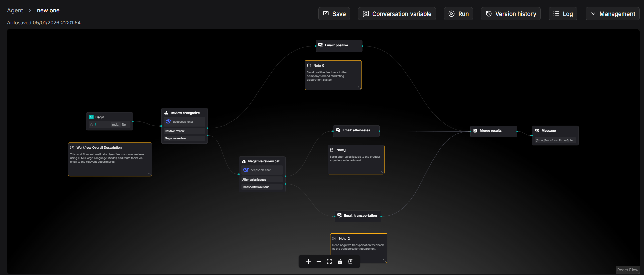644x275 pixels.
Task: Click the Negative review categorize node icon
Action: 244,161
